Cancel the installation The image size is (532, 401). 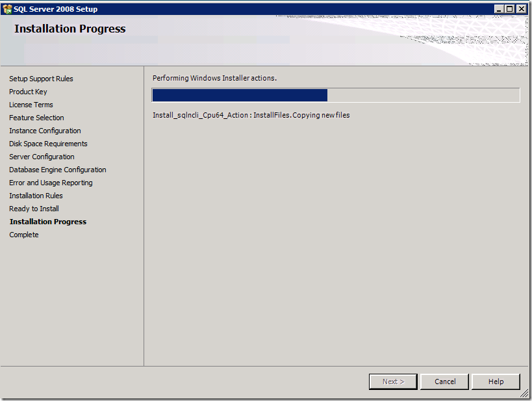pos(444,382)
